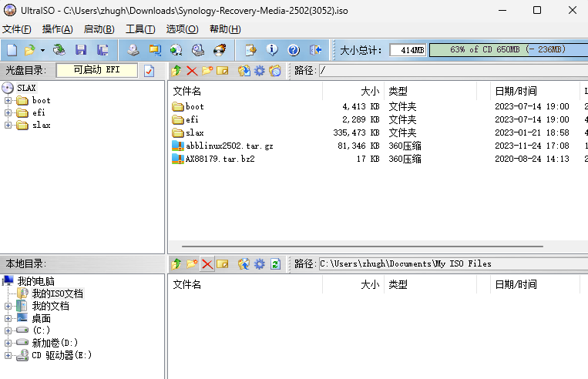588x379 pixels.
Task: Expand the slax folder in disc tree
Action: [x=8, y=126]
